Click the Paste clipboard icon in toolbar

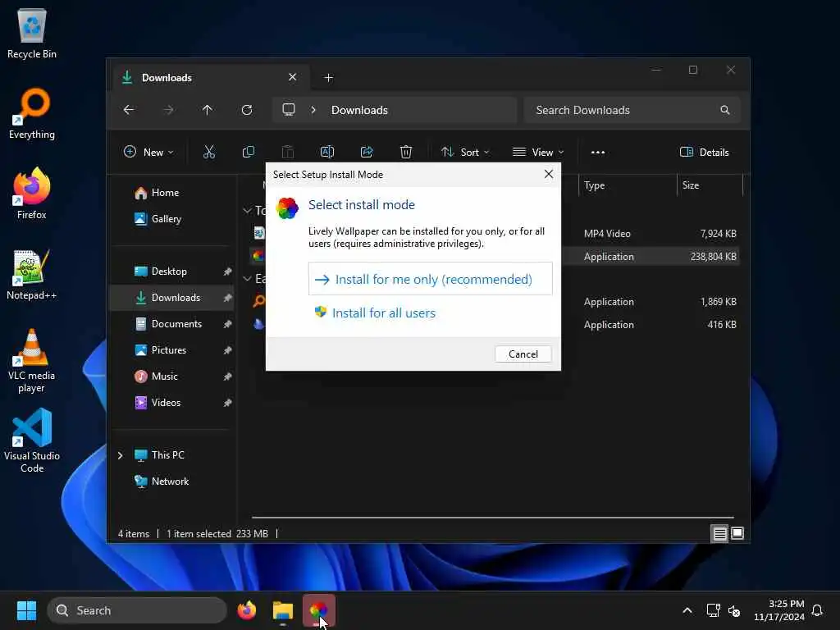[x=288, y=152]
